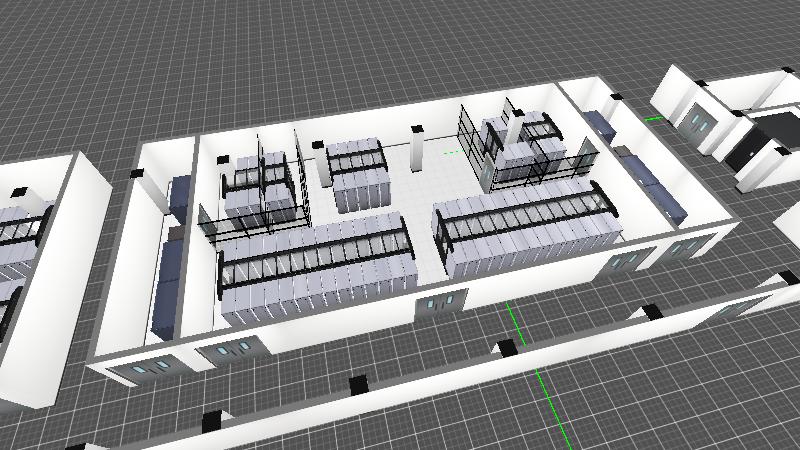
Task: Click the black pillar beside the green axis
Action: coord(507,348)
